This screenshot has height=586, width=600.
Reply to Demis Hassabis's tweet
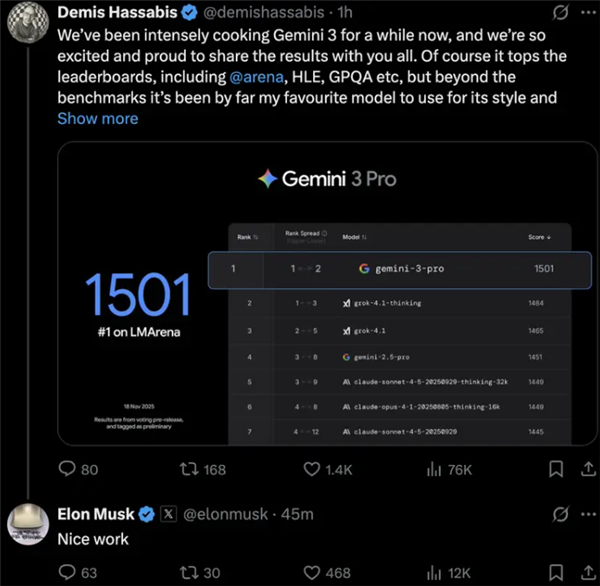point(68,469)
